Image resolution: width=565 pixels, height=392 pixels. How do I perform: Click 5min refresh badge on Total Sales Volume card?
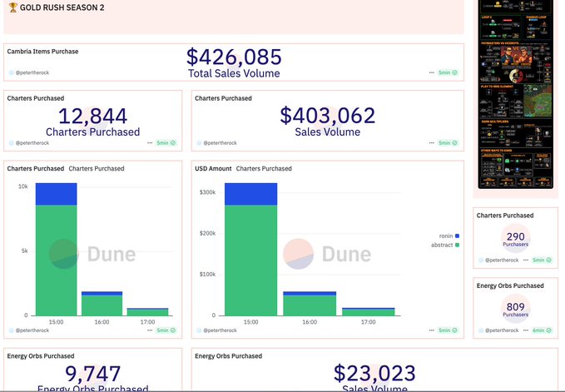[448, 72]
